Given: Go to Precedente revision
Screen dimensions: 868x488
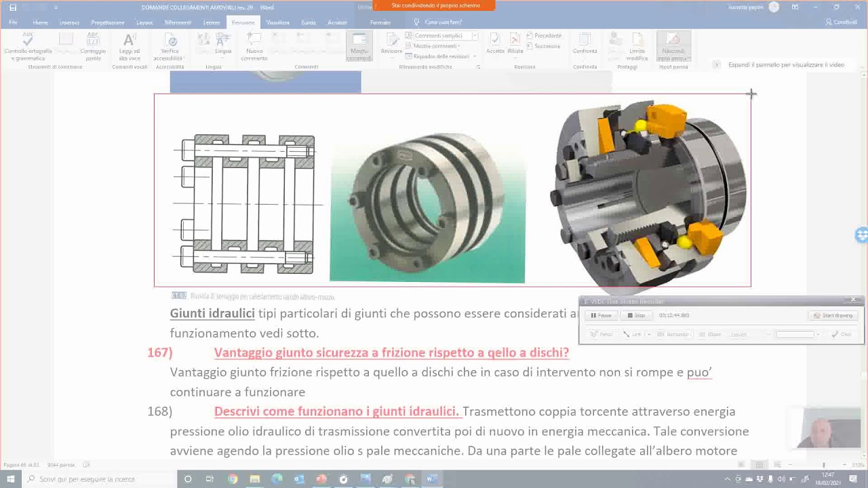Looking at the screenshot, I should 544,36.
